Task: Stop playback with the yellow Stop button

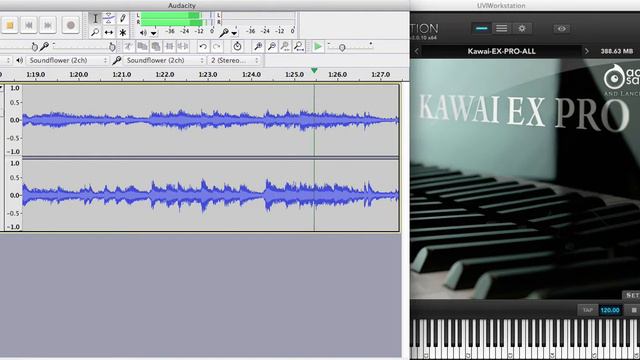Action: point(10,25)
